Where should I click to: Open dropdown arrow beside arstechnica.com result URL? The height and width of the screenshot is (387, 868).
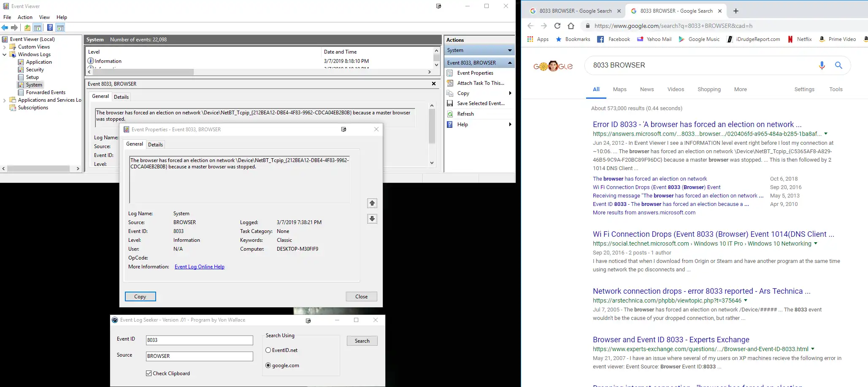coord(746,300)
